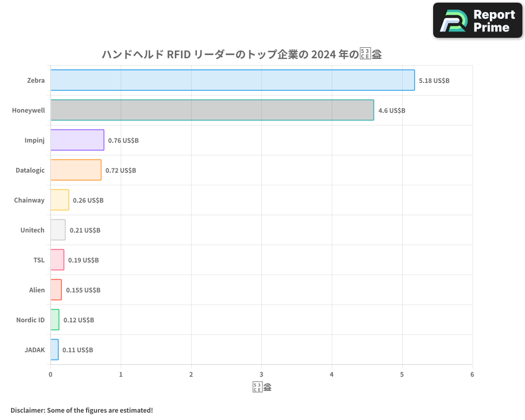Expand the Nordic ID data point

click(55, 320)
